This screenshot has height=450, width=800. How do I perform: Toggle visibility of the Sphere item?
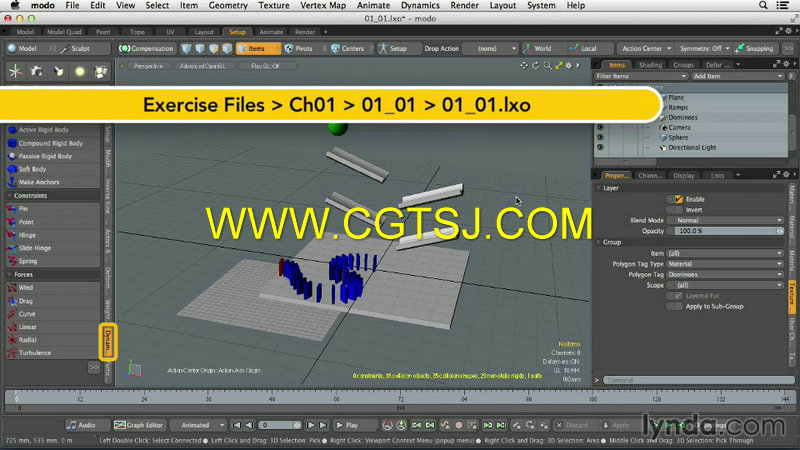pyautogui.click(x=601, y=137)
